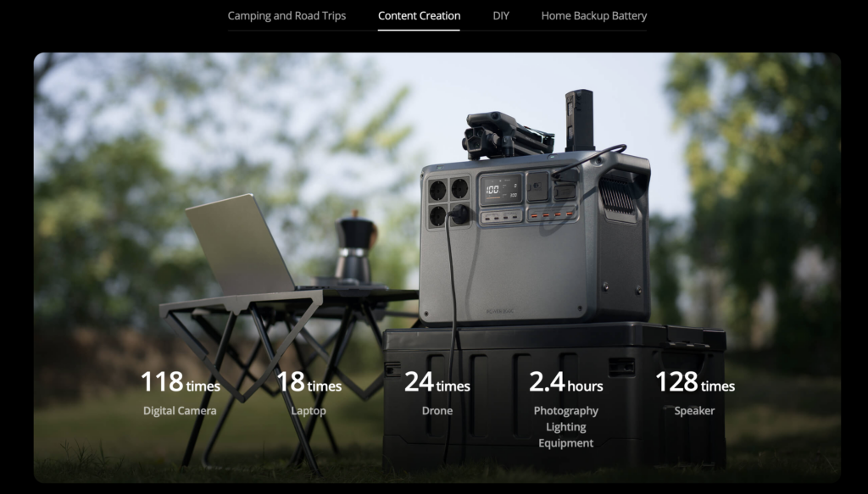Click the 24 times figure
This screenshot has width=868, height=494.
point(437,382)
